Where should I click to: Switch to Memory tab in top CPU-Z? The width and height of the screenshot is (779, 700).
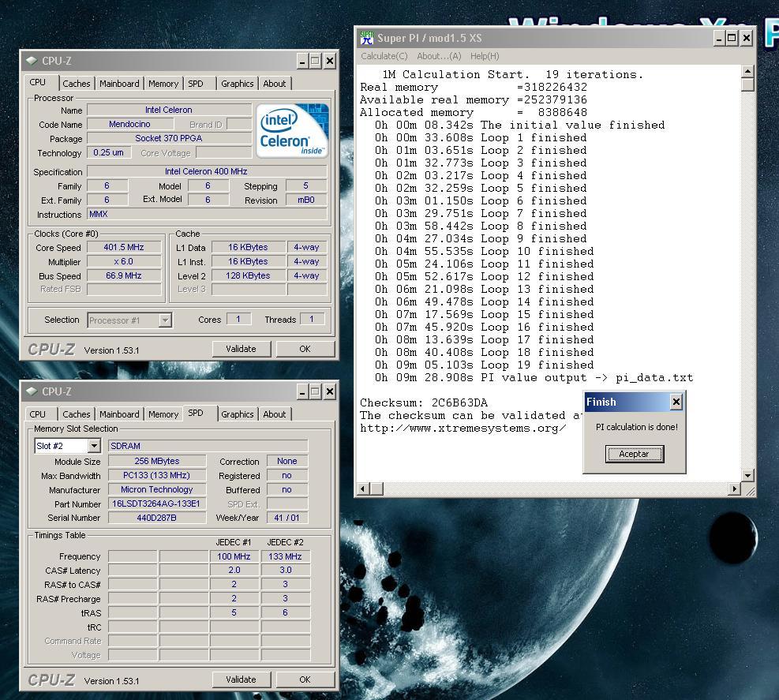point(163,84)
